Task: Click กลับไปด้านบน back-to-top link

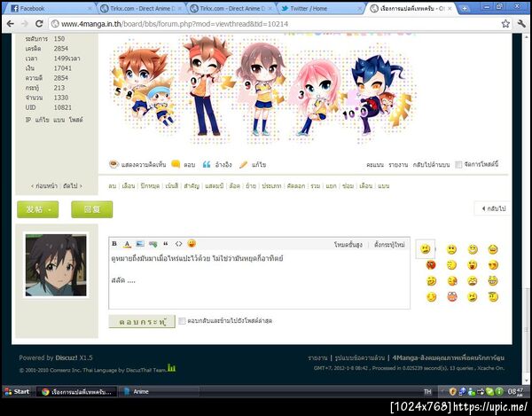Action: (431, 165)
